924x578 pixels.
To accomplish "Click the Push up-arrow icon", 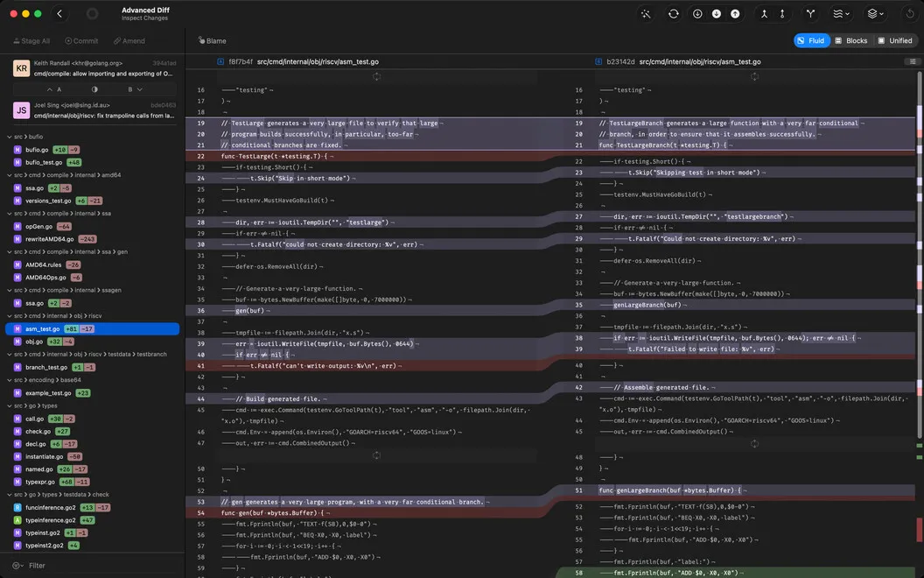I will point(735,13).
